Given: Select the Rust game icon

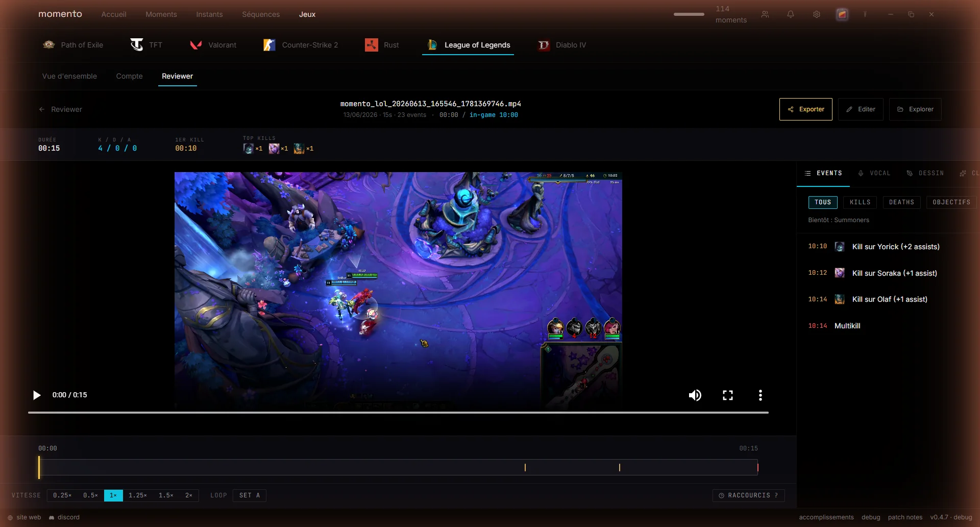Looking at the screenshot, I should point(372,45).
